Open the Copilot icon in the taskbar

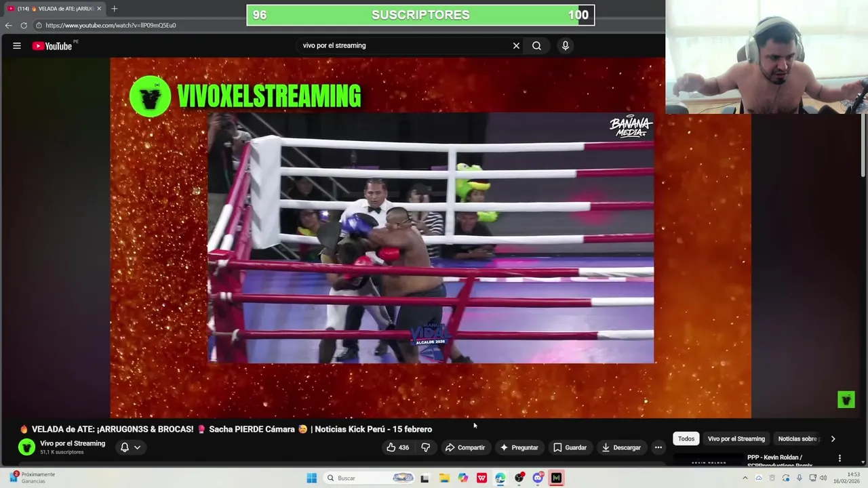click(463, 478)
